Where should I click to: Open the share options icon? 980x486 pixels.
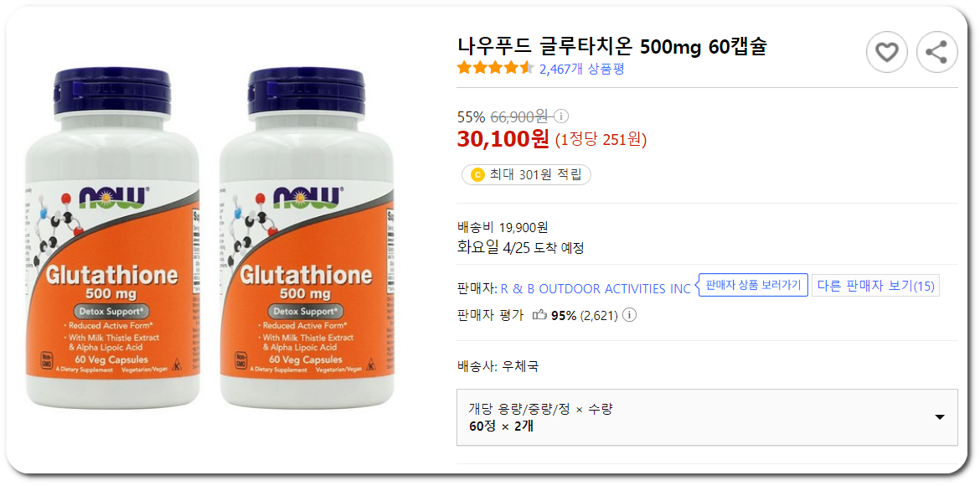coord(936,51)
